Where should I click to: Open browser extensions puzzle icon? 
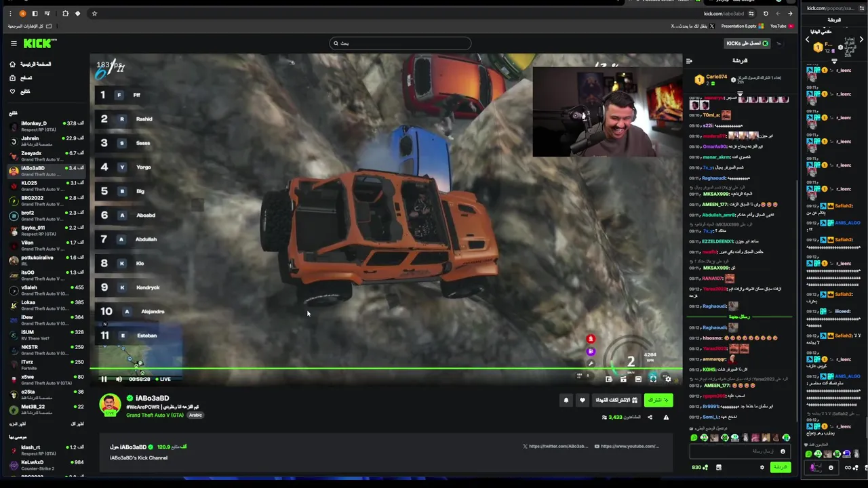[65, 14]
